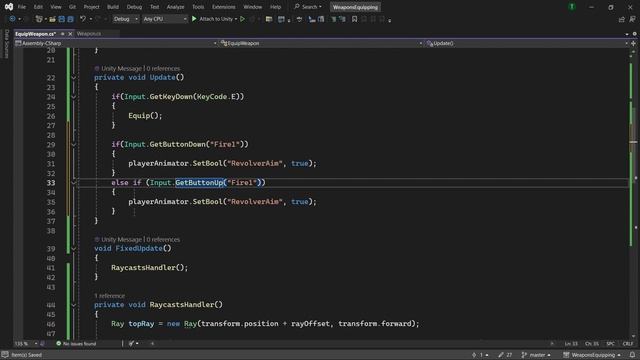Collapse the RaycastsHandler() method at line 44
This screenshot has width=640, height=360.
(73, 305)
